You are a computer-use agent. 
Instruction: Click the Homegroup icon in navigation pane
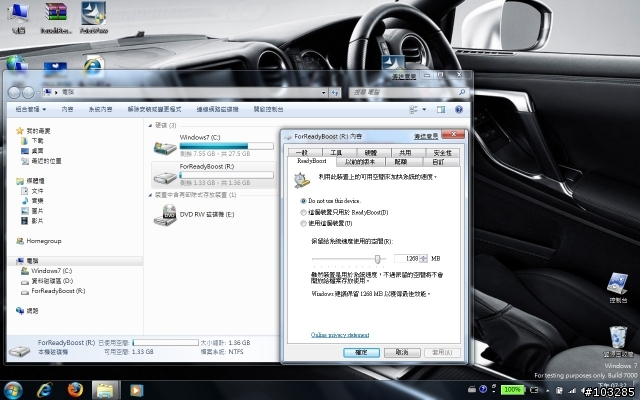point(20,241)
